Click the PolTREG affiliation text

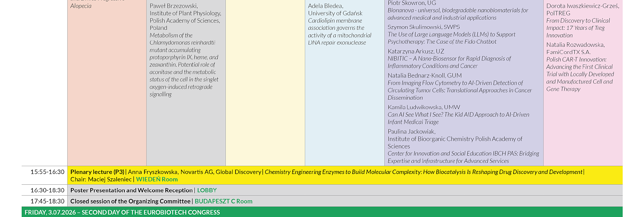tap(558, 13)
